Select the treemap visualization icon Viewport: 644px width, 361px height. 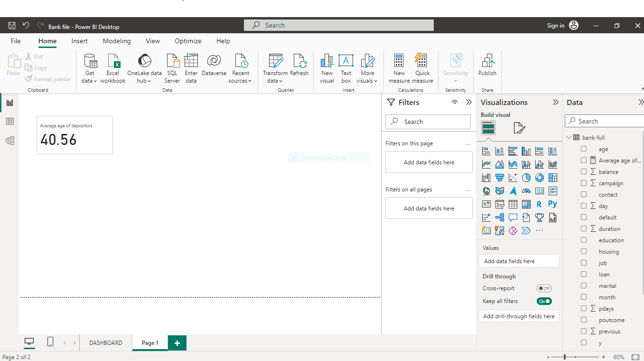[552, 177]
